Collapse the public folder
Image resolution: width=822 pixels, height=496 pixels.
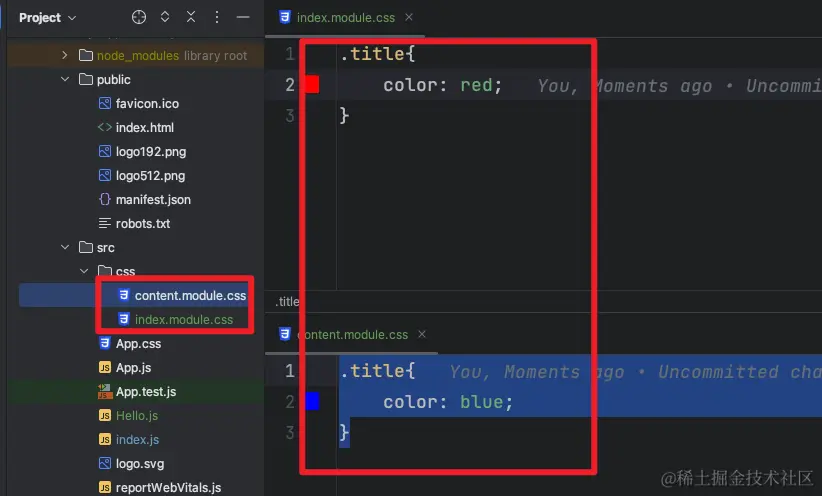tap(65, 79)
